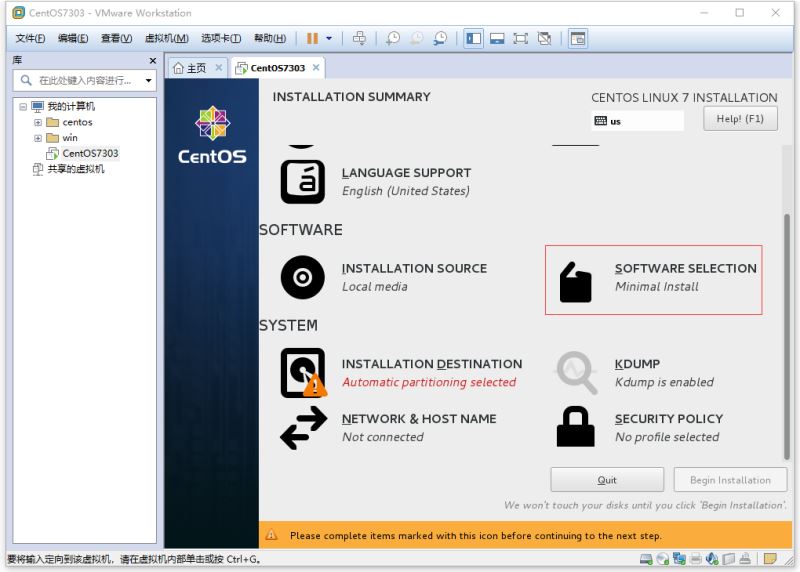
Task: Click the Quit button
Action: 607,480
